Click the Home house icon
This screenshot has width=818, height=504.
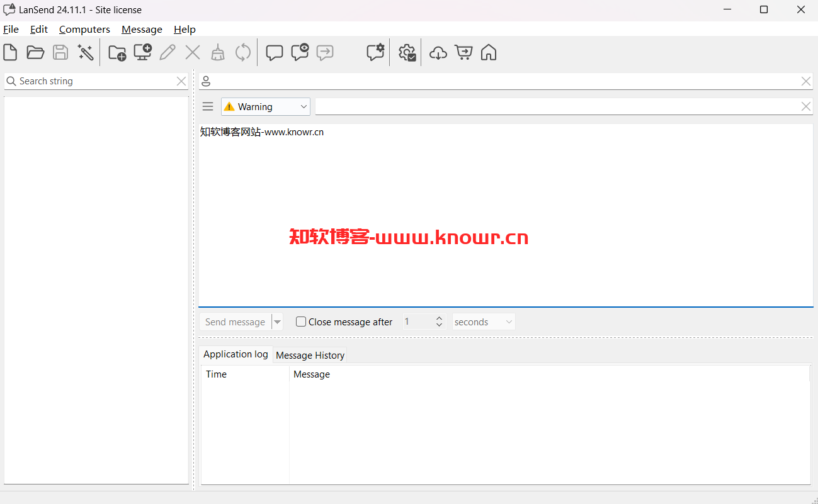tap(489, 52)
